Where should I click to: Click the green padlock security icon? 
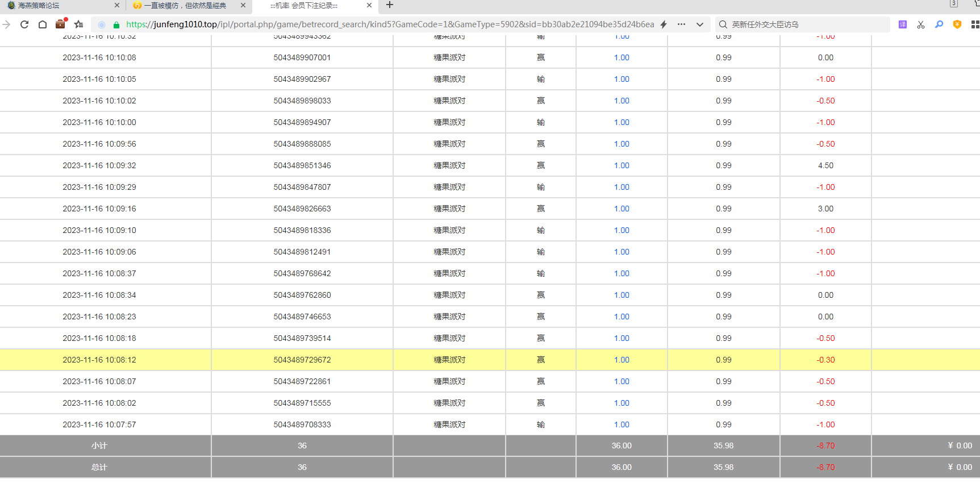point(116,25)
